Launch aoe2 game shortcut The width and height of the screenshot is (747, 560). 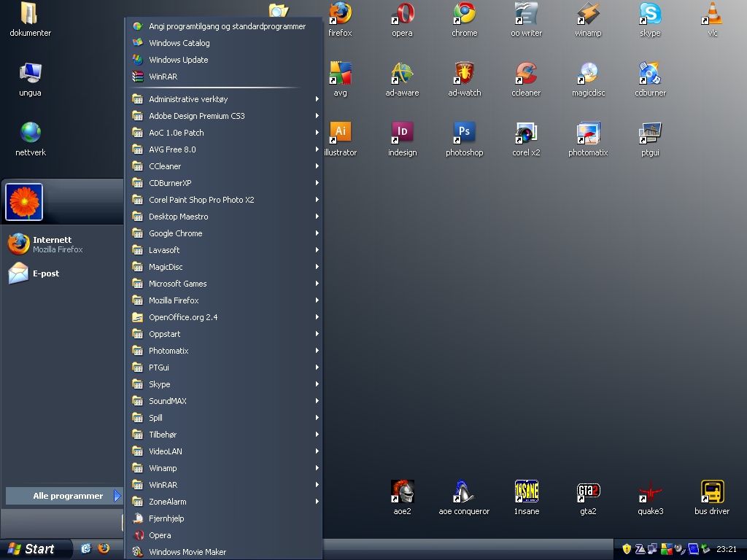402,497
